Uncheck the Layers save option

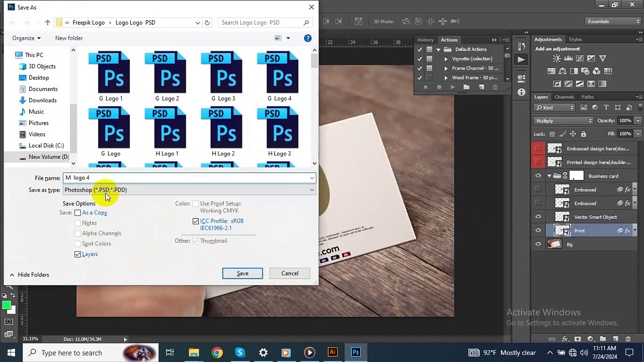coord(77,254)
